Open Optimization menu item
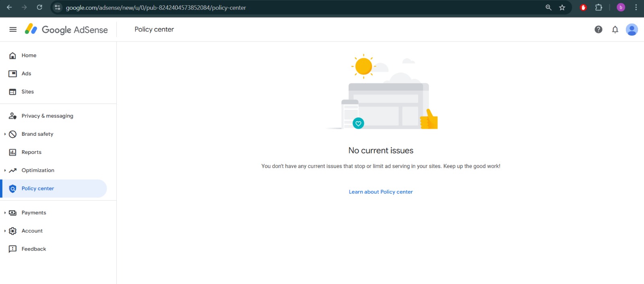The width and height of the screenshot is (644, 284). (x=54, y=170)
